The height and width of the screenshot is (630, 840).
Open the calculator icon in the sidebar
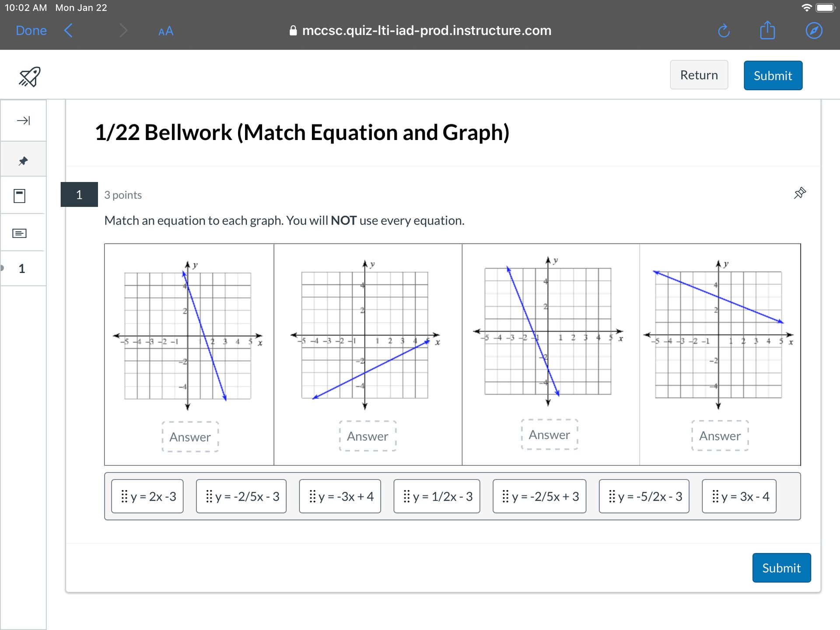[x=19, y=196]
